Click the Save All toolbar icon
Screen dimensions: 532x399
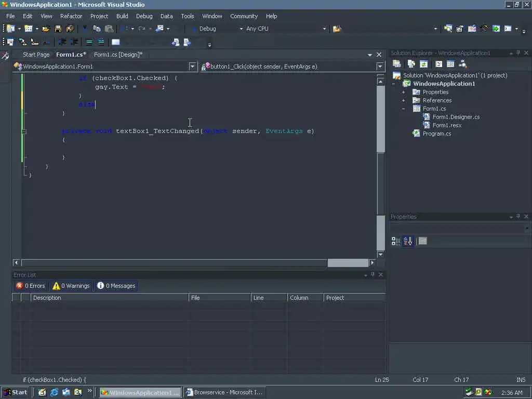[70, 29]
